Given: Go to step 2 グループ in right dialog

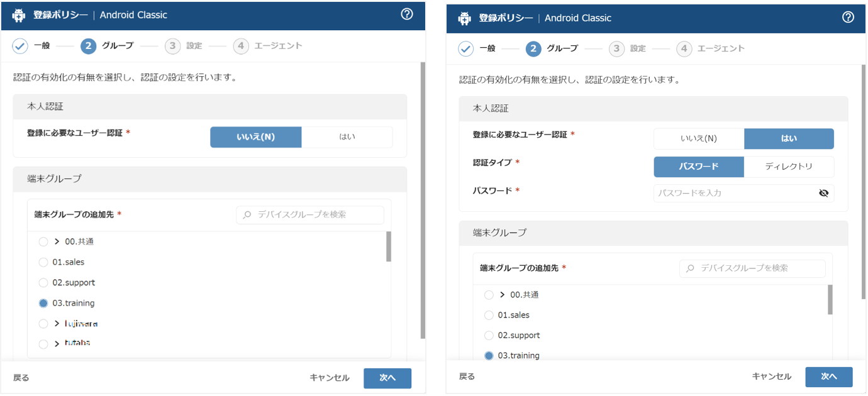Looking at the screenshot, I should pos(552,48).
